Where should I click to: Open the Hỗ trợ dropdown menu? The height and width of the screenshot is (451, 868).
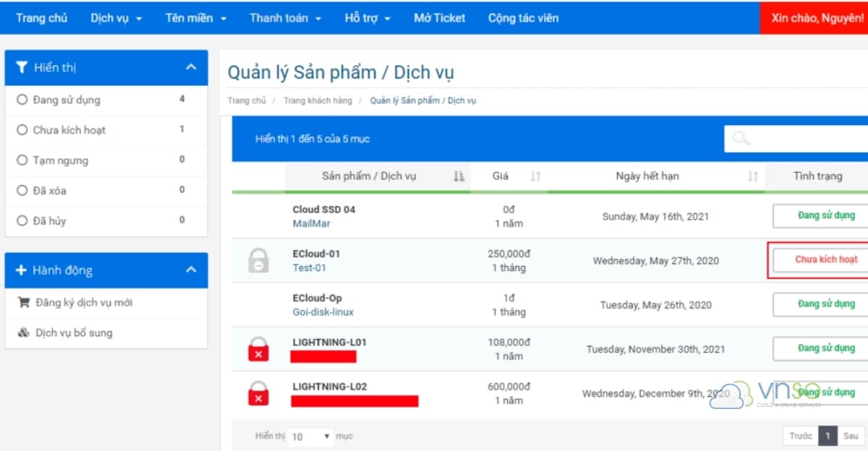click(x=367, y=18)
